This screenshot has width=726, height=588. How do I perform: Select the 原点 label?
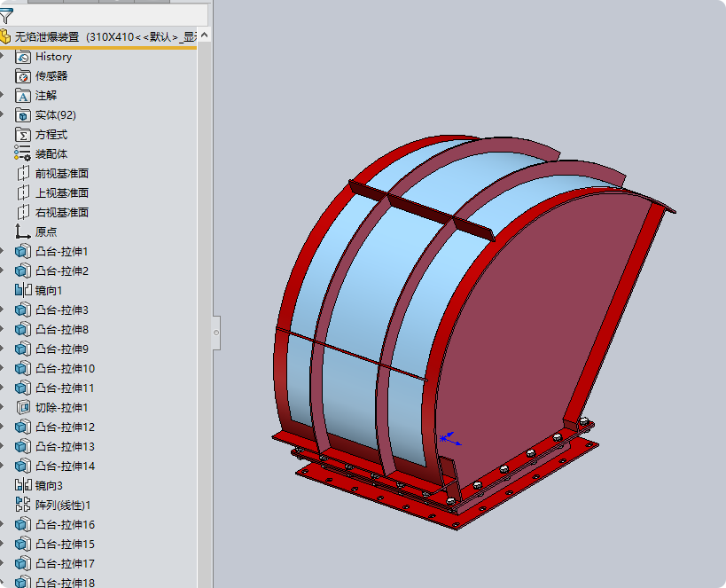[46, 231]
